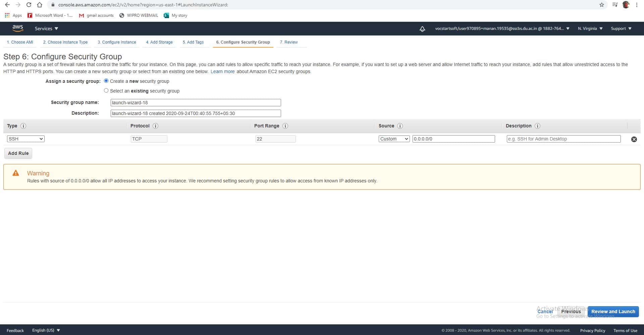Click Review and Launch button
This screenshot has height=335, width=644.
[x=613, y=312]
